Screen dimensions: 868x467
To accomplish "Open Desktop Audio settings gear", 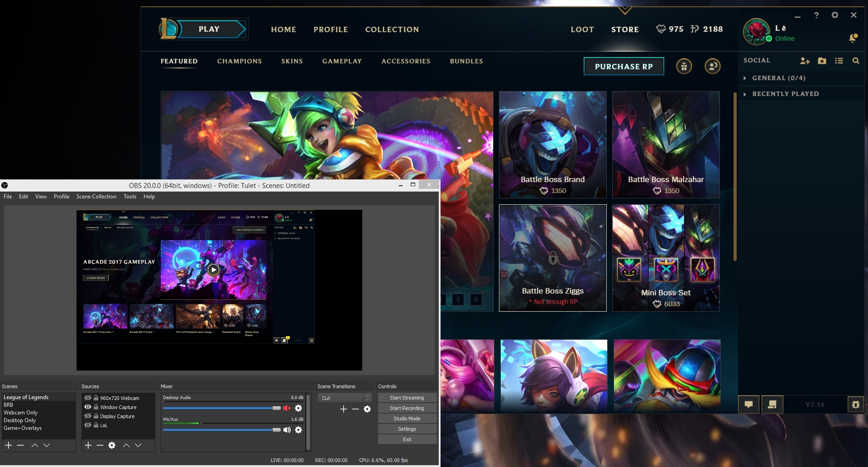I will click(298, 408).
